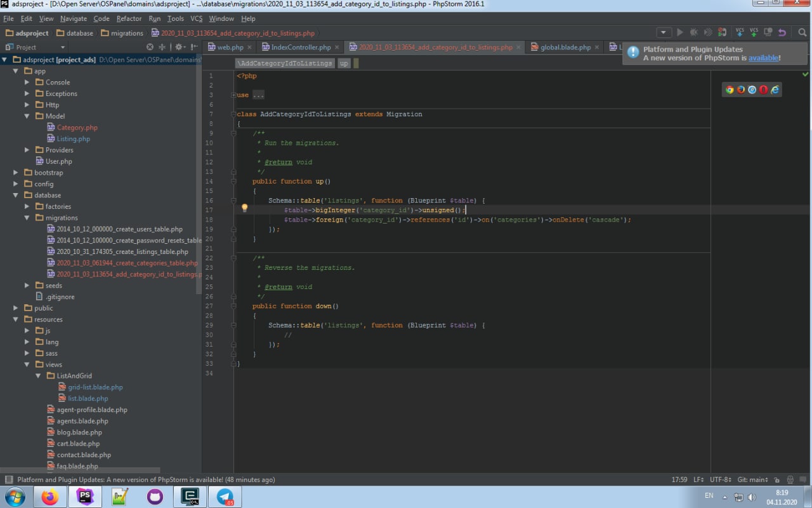Open Telegram from the taskbar

(x=225, y=497)
